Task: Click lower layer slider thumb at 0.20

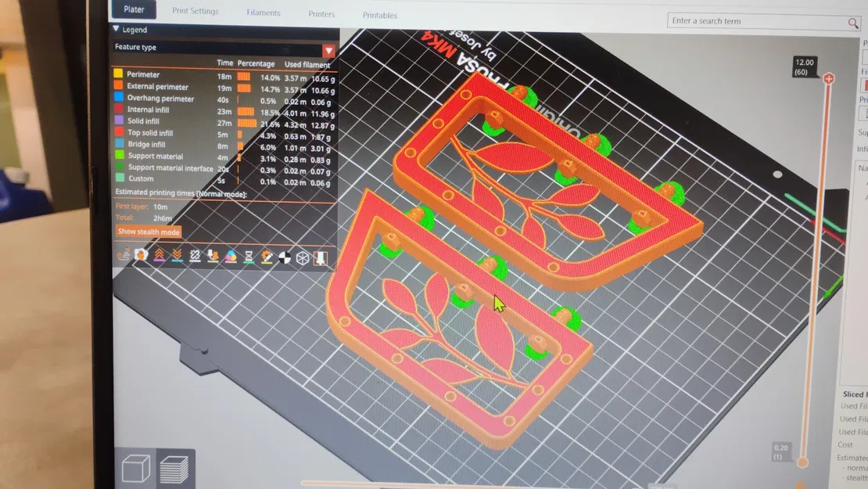Action: [802, 462]
